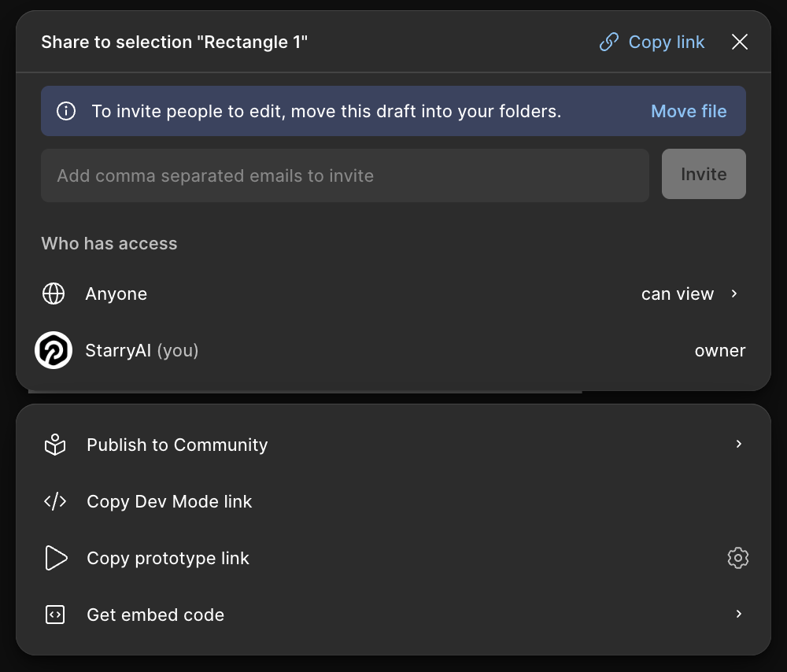The height and width of the screenshot is (672, 787).
Task: Open Publish to Community
Action: coord(393,445)
